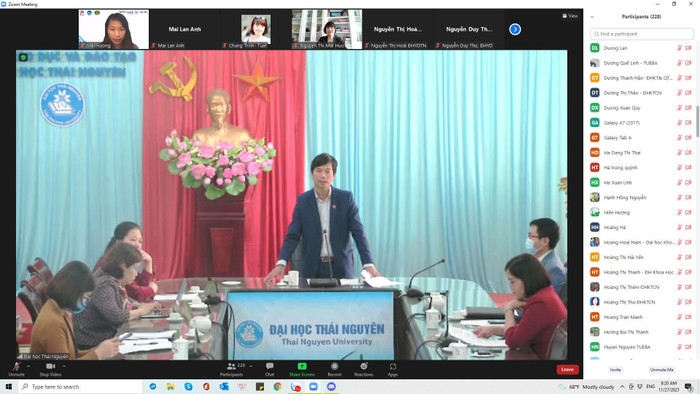Viewport: 700px width, 394px height.
Task: Select participant Dương Thị Thảo - ĐHKTCN
Action: point(641,93)
